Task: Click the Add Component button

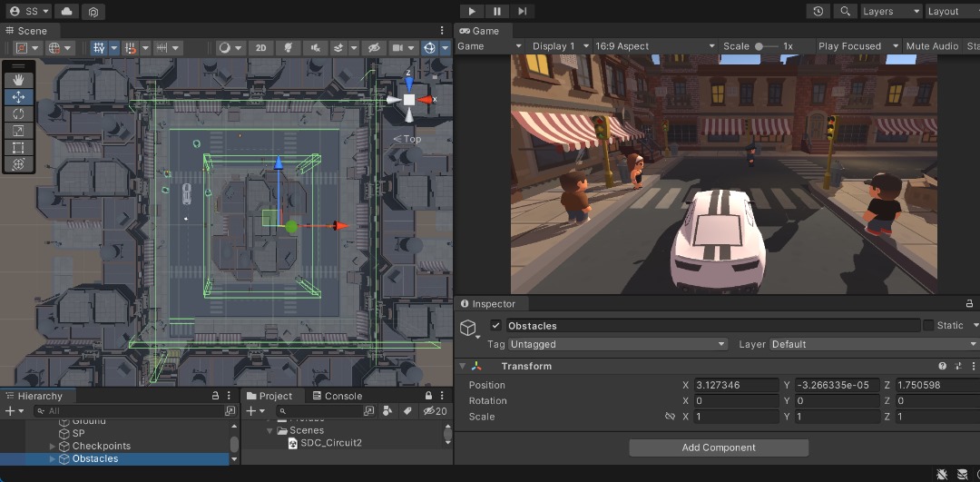Action: 719,448
